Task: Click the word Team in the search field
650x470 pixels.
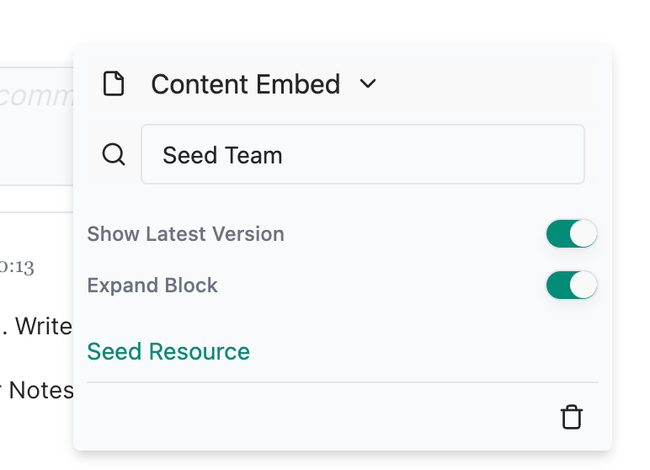Action: (x=254, y=155)
